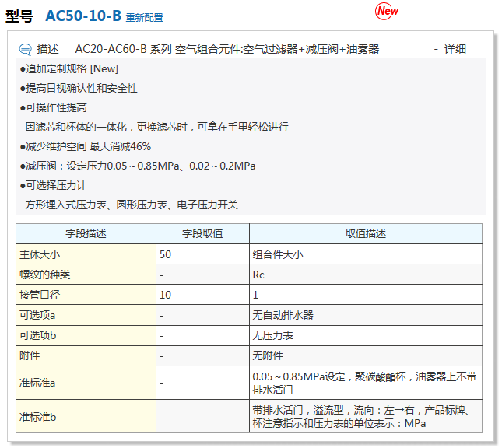
Task: Open the 详细 details link
Action: pyautogui.click(x=455, y=50)
